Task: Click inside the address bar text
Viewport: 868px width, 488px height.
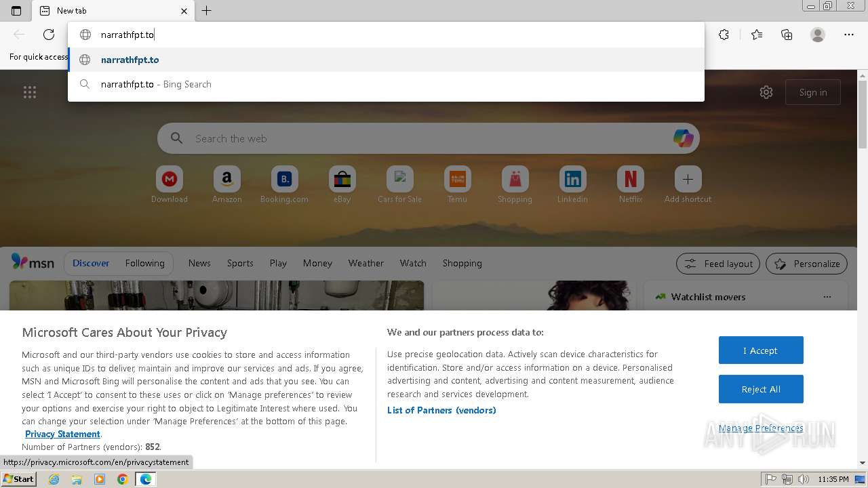Action: tap(127, 35)
